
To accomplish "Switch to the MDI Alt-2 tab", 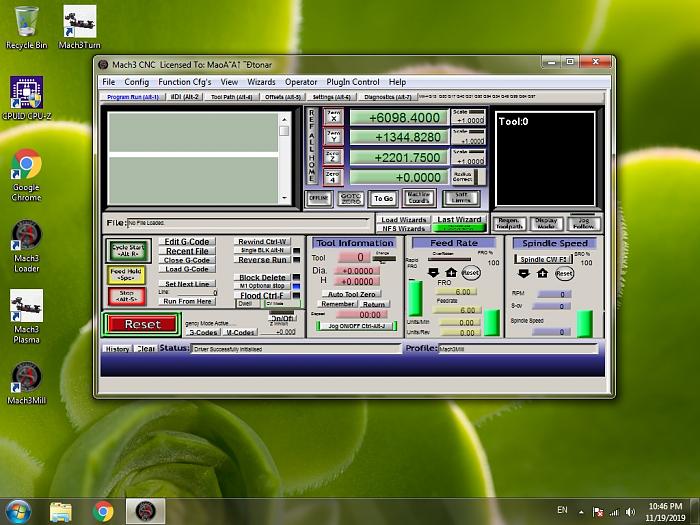I will point(185,96).
